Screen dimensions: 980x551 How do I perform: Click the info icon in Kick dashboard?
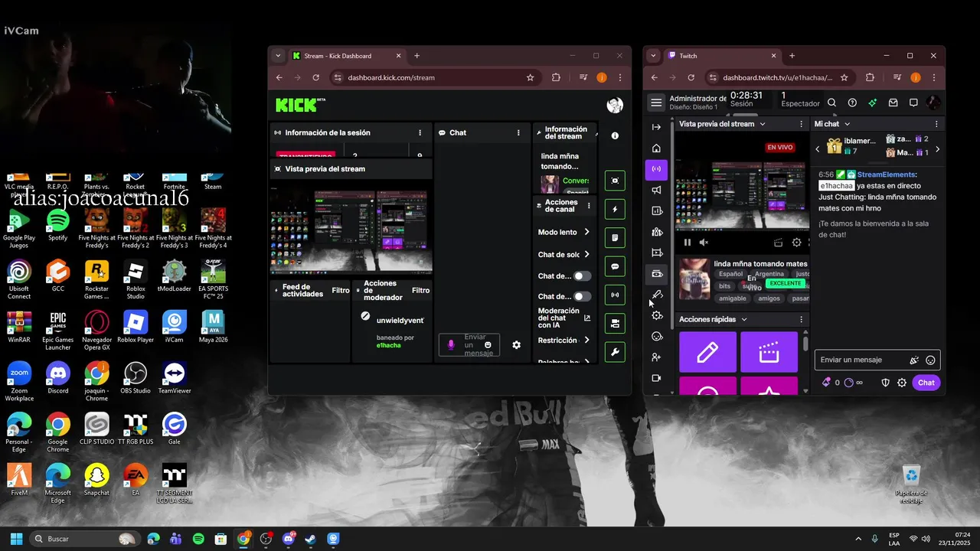[x=615, y=135]
